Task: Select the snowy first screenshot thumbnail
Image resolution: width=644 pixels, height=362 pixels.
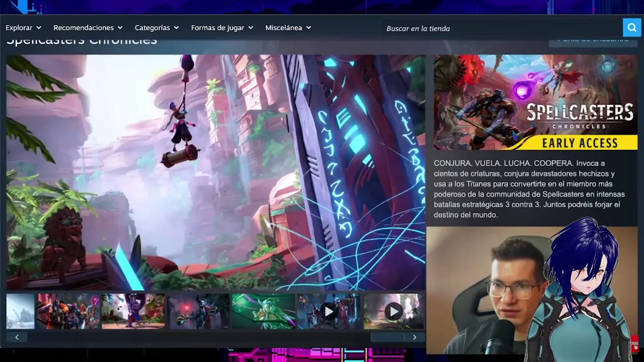Action: click(x=21, y=311)
